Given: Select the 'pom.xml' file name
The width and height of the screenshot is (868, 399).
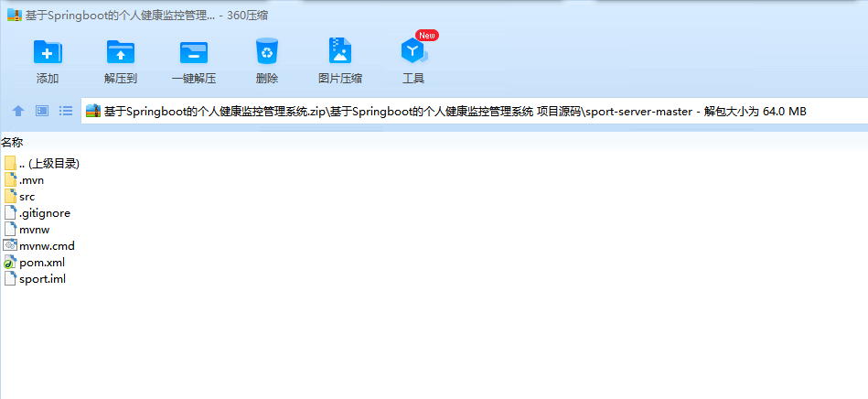Looking at the screenshot, I should click(42, 262).
